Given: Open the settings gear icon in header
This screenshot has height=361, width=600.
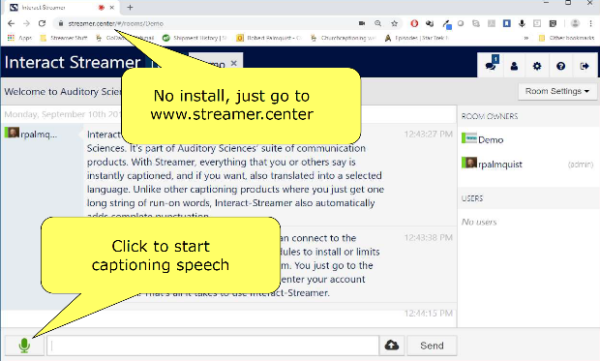Looking at the screenshot, I should [x=537, y=66].
